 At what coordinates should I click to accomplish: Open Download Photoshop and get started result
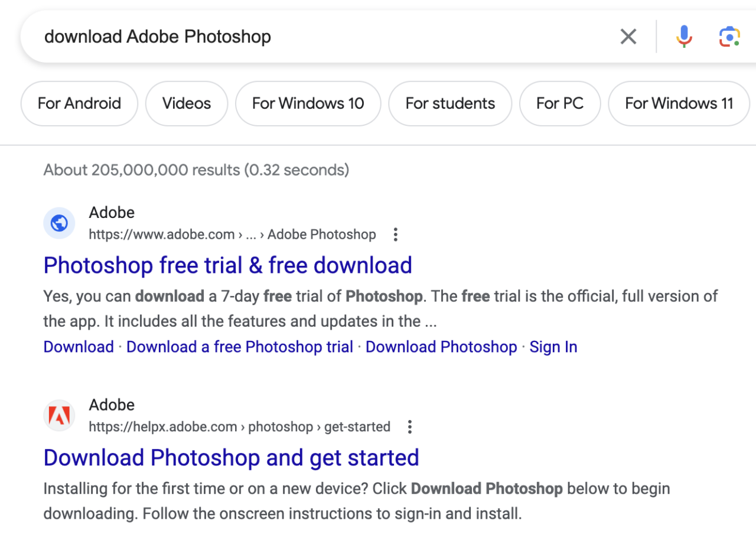pyautogui.click(x=231, y=458)
